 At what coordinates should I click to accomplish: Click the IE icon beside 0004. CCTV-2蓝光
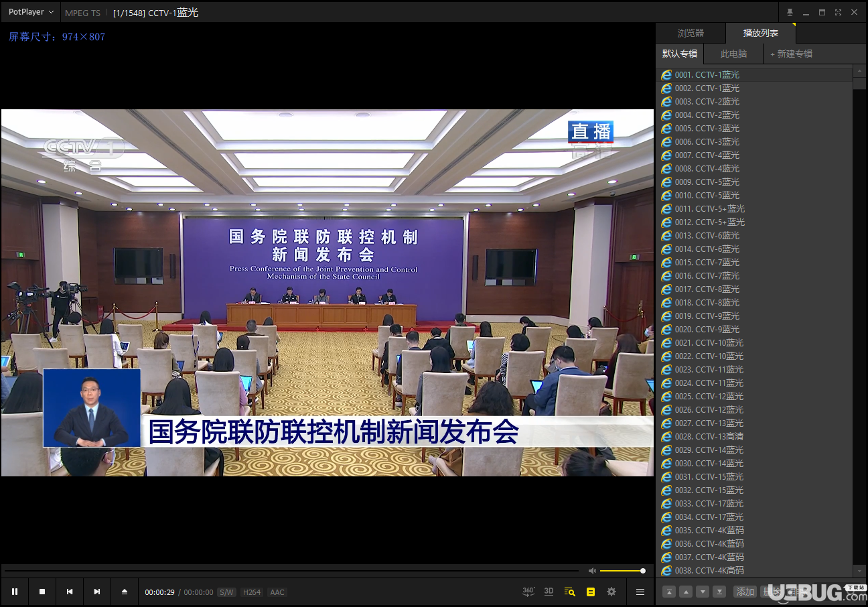click(x=666, y=115)
